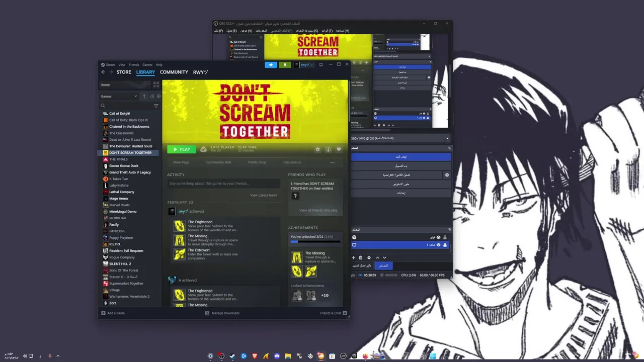The width and height of the screenshot is (644, 362).
Task: Open the Friends menu in Steam
Action: click(134, 65)
